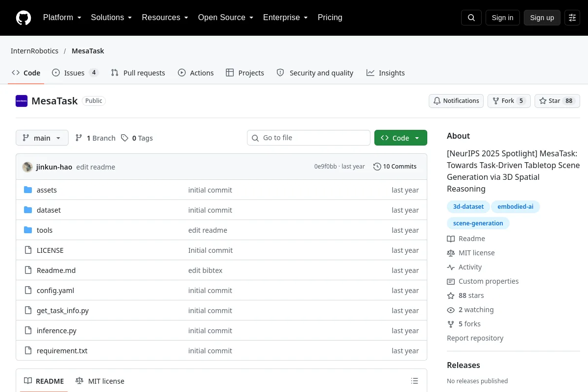Open 'Initial commit' message in LICENSE row
The height and width of the screenshot is (392, 588).
pos(210,250)
